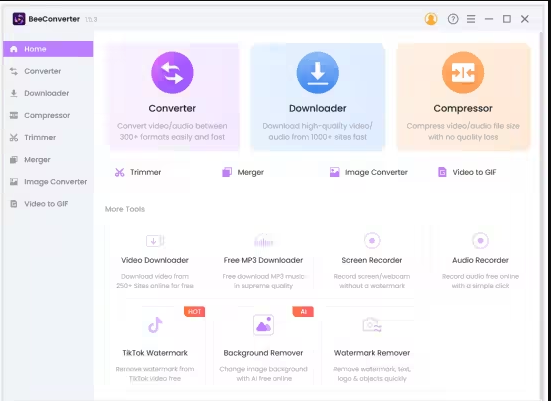Screen dimensions: 551x401
Task: Click the BeeConverter app logo
Action: (19, 19)
